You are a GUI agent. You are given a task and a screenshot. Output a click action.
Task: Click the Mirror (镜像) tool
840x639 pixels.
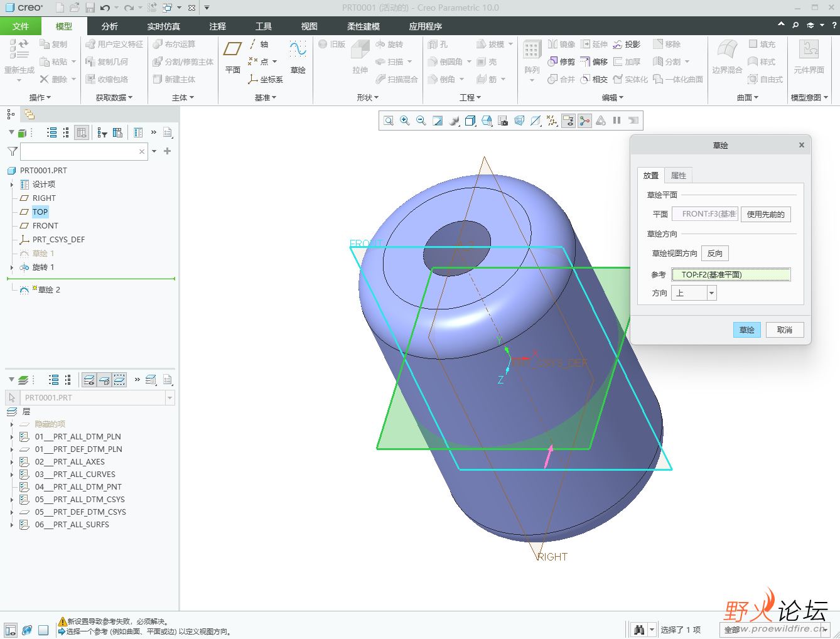pyautogui.click(x=561, y=45)
